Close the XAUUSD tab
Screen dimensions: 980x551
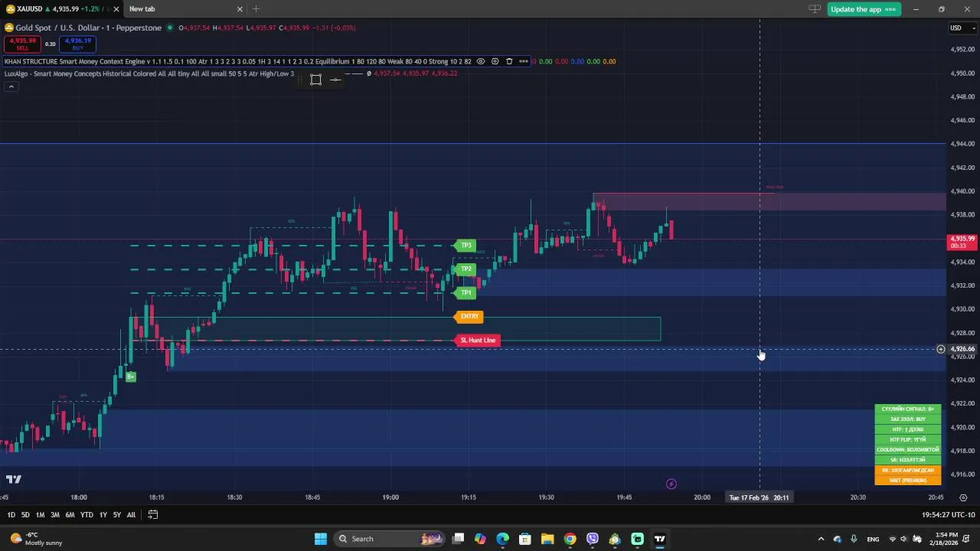116,9
